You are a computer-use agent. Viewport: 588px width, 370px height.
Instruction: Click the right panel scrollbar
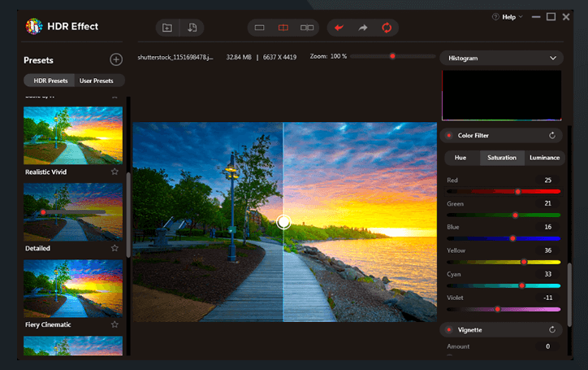point(569,295)
